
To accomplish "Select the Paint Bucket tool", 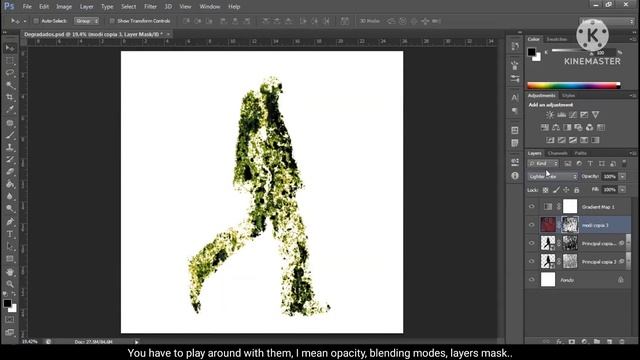I will 10,184.
